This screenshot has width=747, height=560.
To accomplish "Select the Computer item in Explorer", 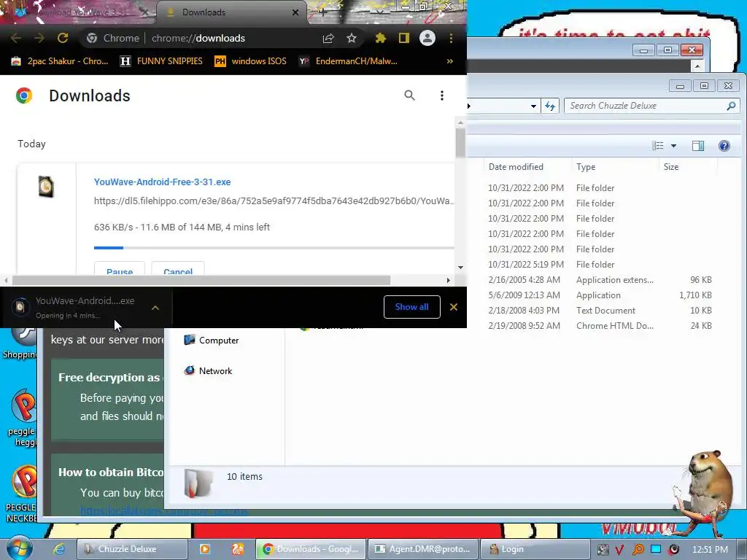I will point(212,341).
